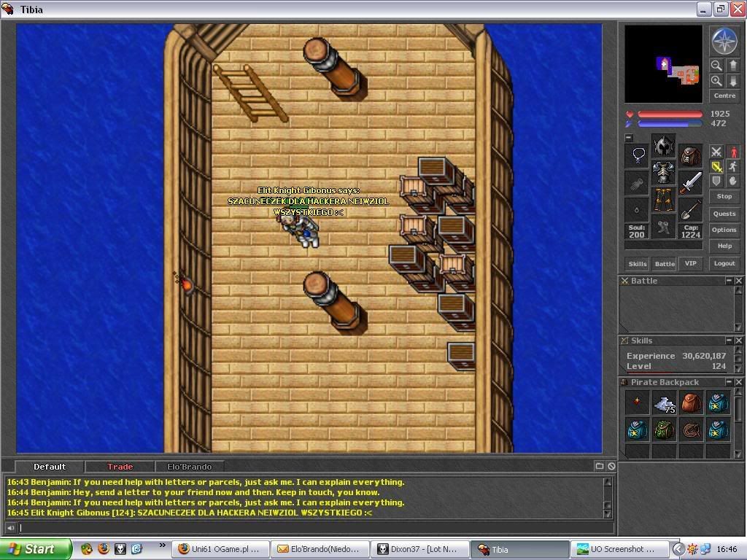Click the boots equipment slot

point(664,227)
